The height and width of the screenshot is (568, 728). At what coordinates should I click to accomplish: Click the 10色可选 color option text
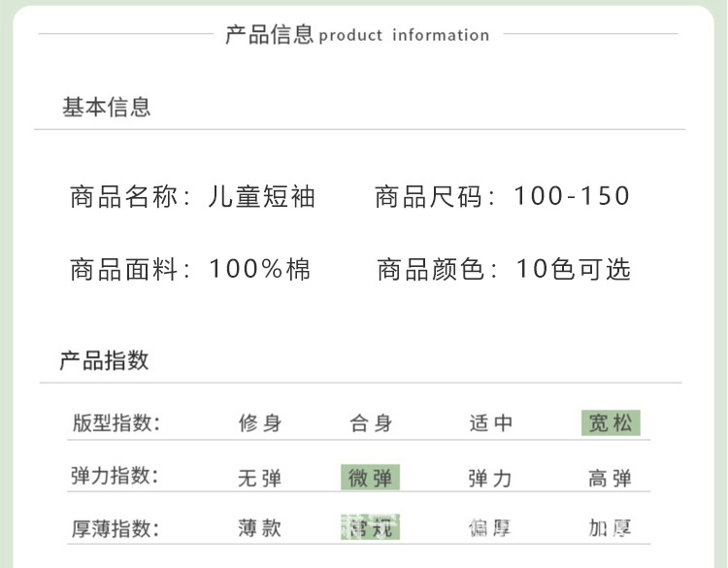[x=573, y=269]
